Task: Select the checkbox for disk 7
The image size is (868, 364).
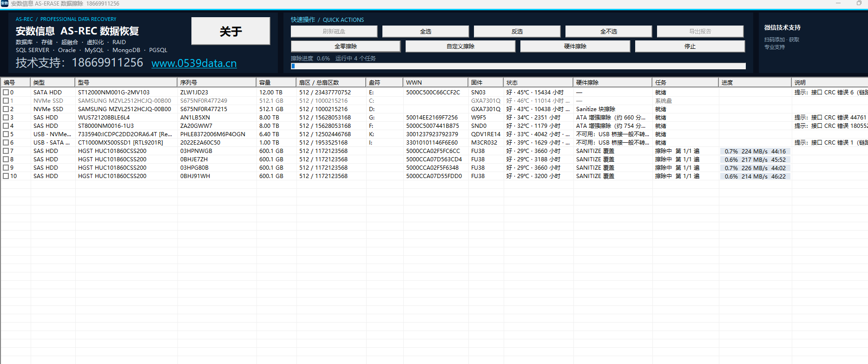Action: click(6, 151)
